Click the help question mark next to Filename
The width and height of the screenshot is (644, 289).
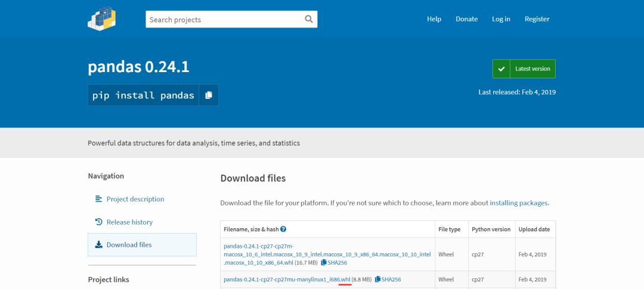point(283,229)
